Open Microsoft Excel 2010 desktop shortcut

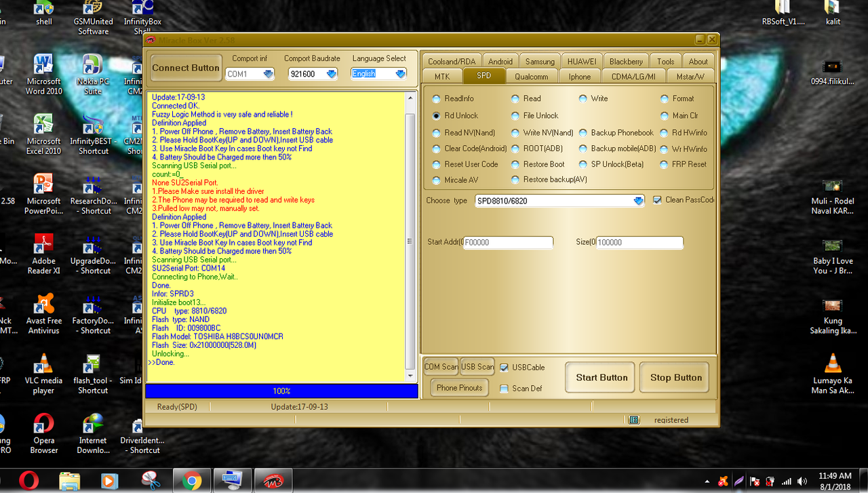tap(43, 134)
